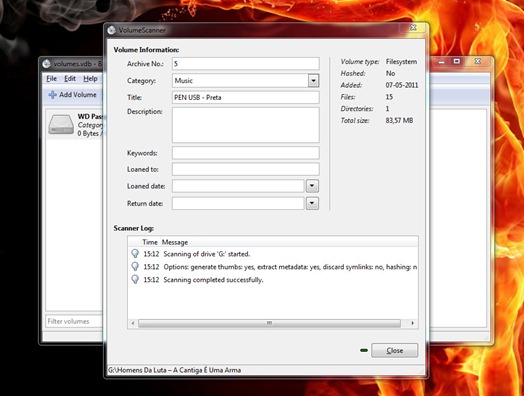Click inside the Description text area

tap(246, 125)
